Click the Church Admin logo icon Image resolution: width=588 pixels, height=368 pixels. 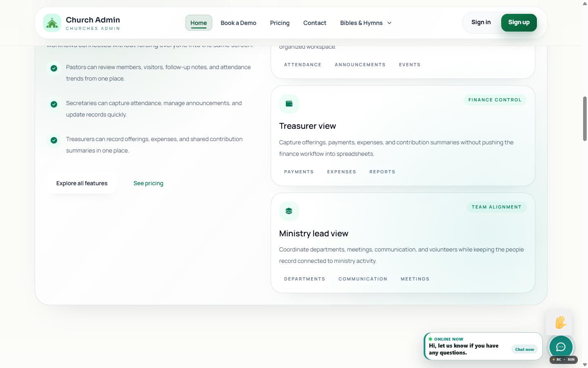(52, 23)
